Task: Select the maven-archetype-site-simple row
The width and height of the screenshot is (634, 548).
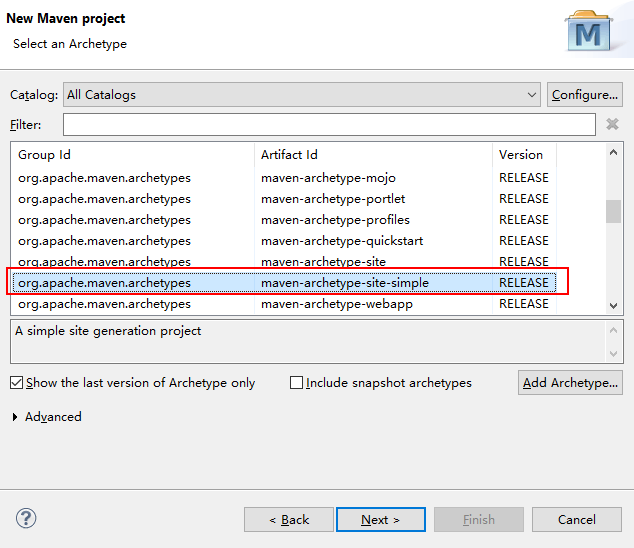Action: coord(284,283)
